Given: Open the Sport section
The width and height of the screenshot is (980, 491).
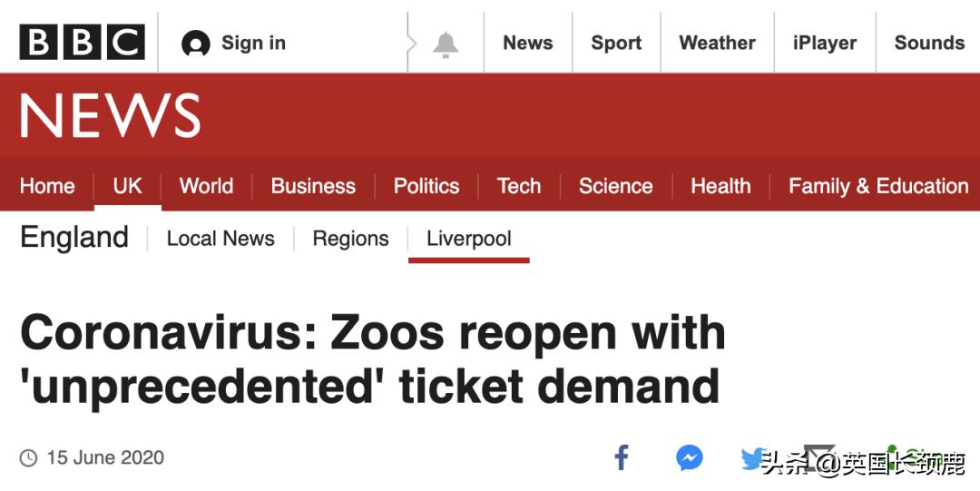Looking at the screenshot, I should [616, 43].
